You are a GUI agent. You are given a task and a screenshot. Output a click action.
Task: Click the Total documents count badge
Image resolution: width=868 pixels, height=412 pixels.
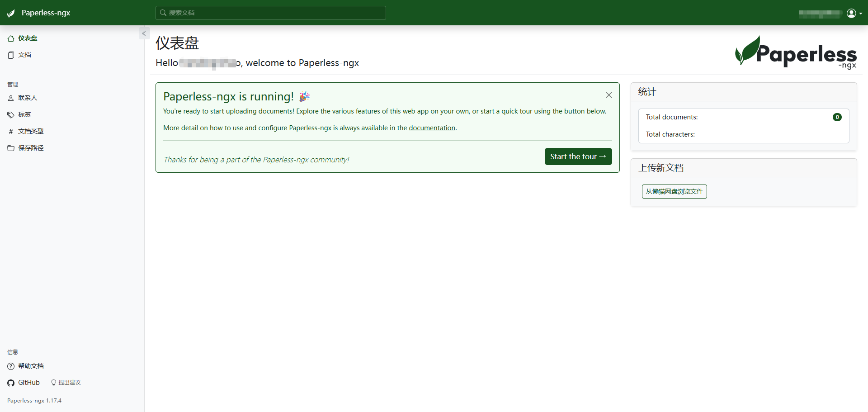click(x=837, y=117)
